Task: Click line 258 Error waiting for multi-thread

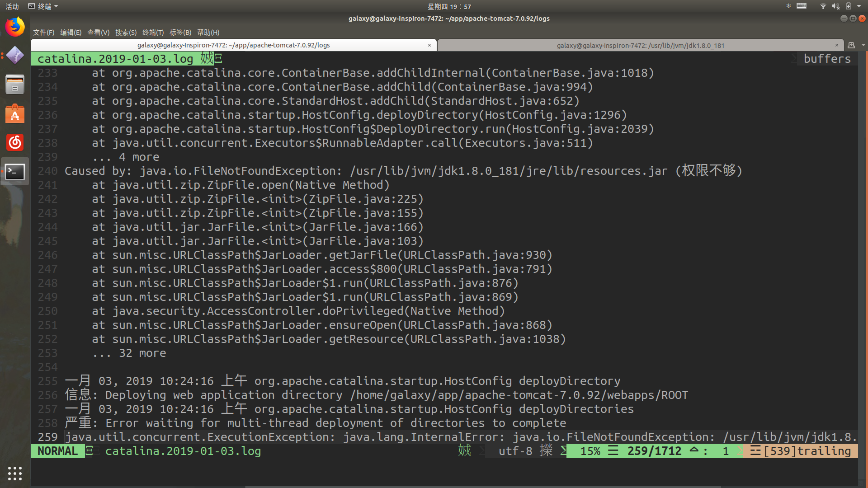Action: [315, 423]
